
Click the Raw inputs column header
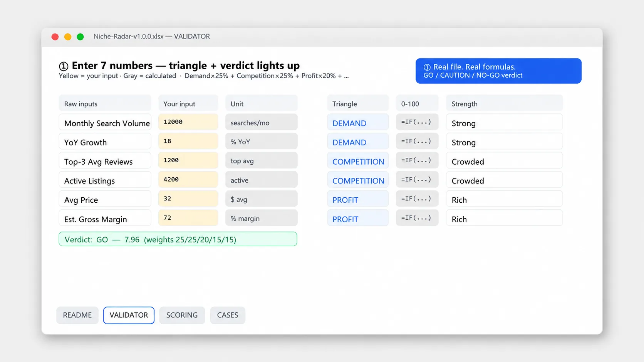point(105,103)
